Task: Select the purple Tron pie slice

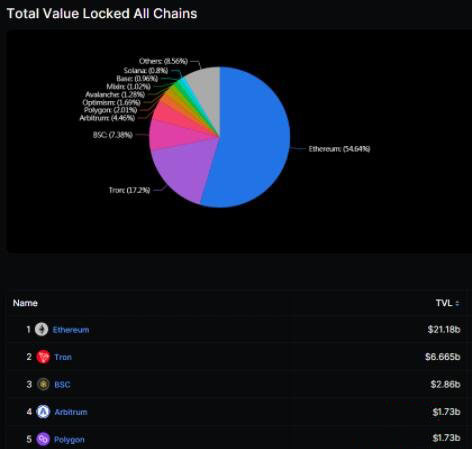Action: point(183,170)
